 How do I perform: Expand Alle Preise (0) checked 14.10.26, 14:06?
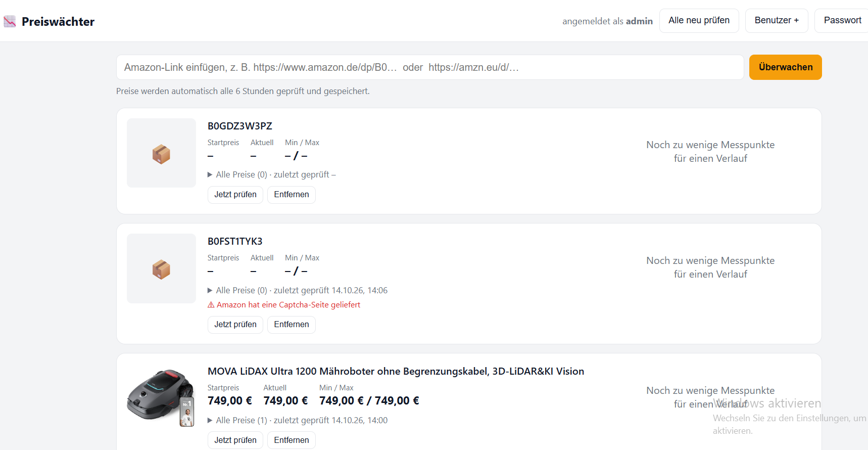(x=298, y=290)
